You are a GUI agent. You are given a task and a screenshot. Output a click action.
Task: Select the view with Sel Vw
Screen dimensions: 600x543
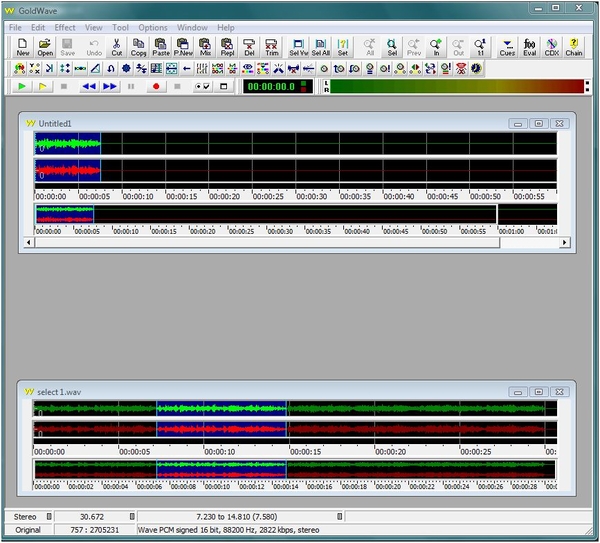coord(298,47)
